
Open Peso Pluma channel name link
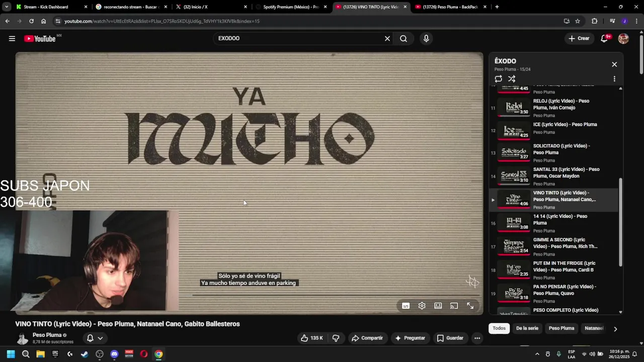pyautogui.click(x=47, y=335)
